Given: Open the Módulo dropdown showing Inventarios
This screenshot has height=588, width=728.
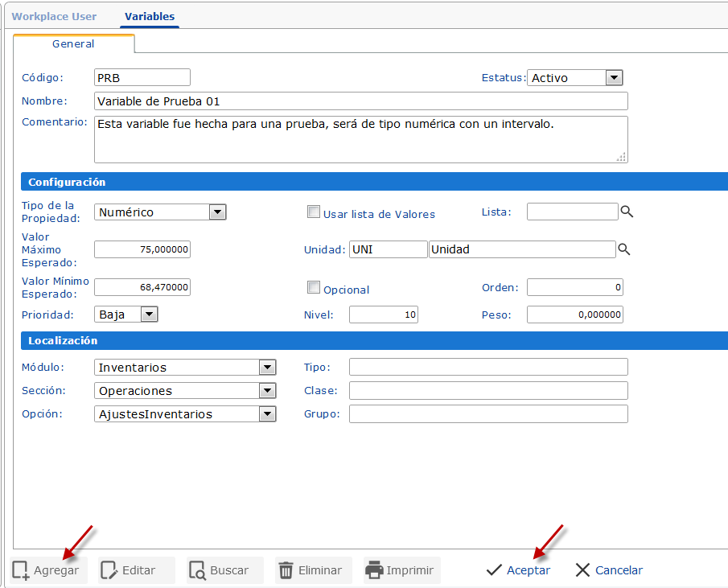Looking at the screenshot, I should (267, 368).
